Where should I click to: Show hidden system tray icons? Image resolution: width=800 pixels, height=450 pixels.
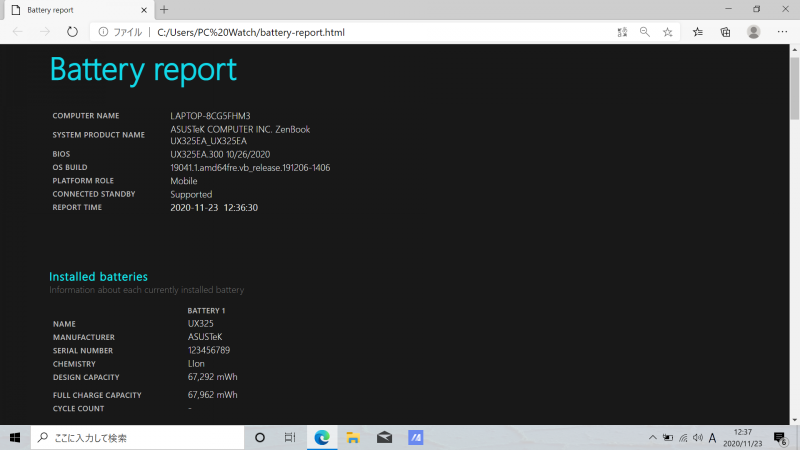(x=653, y=438)
